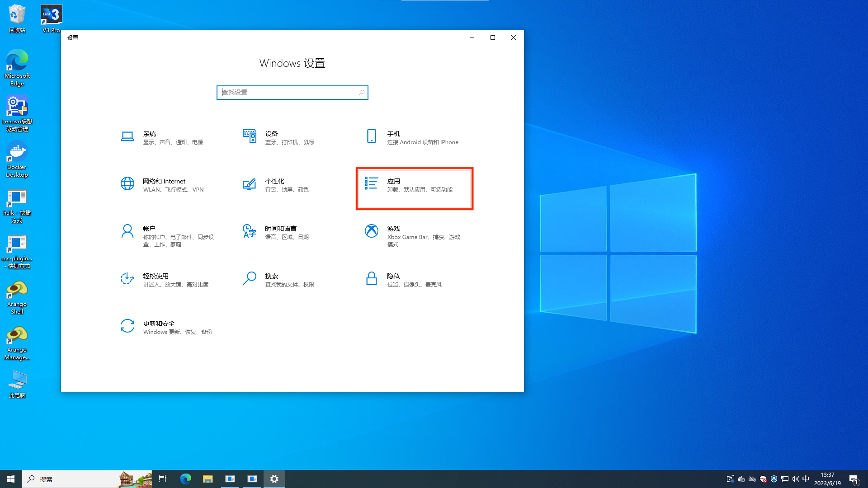This screenshot has height=488, width=868.
Task: Select the V3 Pro desktop shortcut
Action: (51, 19)
